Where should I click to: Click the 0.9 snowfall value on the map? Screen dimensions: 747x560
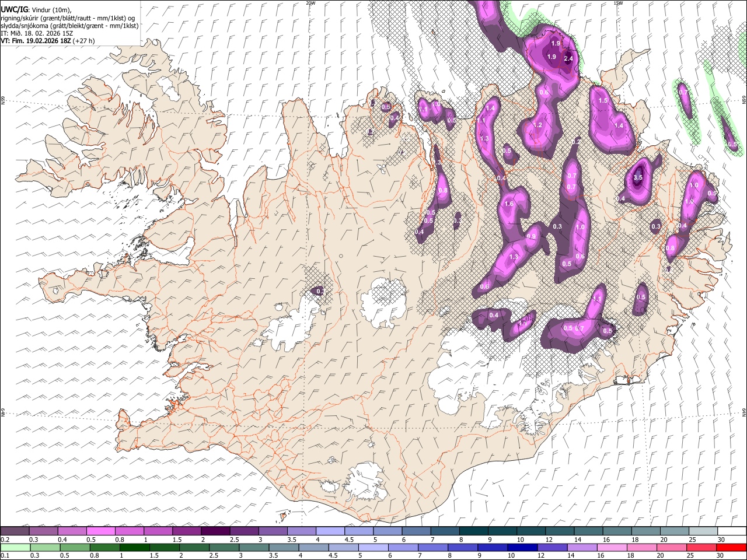(532, 237)
